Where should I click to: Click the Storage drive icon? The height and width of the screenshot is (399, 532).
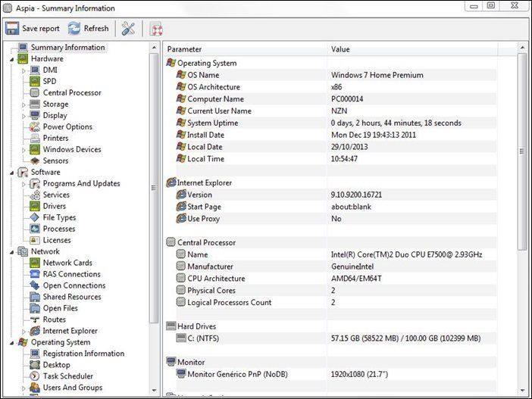(35, 104)
